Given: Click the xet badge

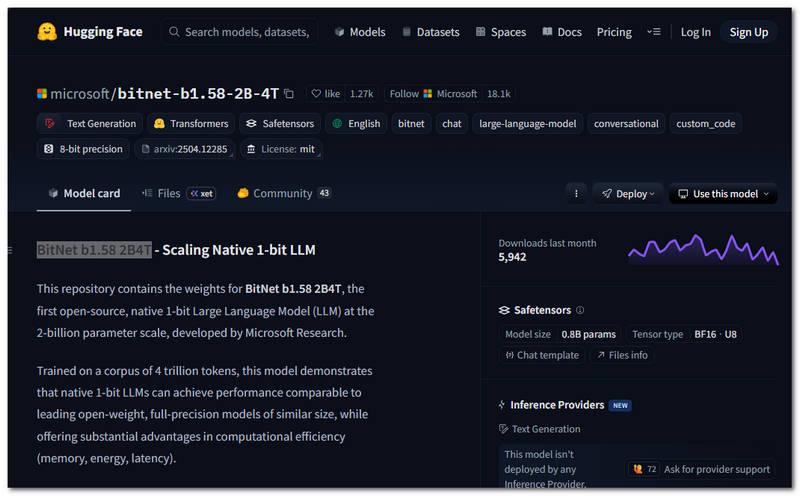Looking at the screenshot, I should (202, 194).
